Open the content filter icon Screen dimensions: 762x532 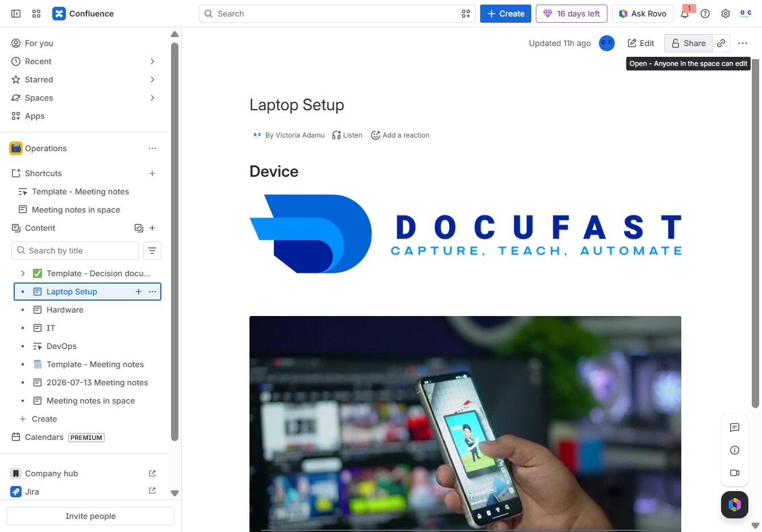(152, 251)
